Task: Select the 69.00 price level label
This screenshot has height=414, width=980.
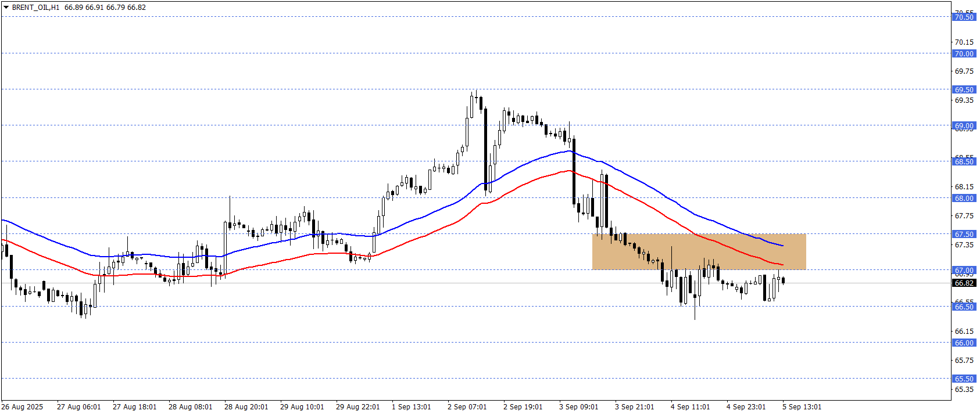Action: coord(964,126)
